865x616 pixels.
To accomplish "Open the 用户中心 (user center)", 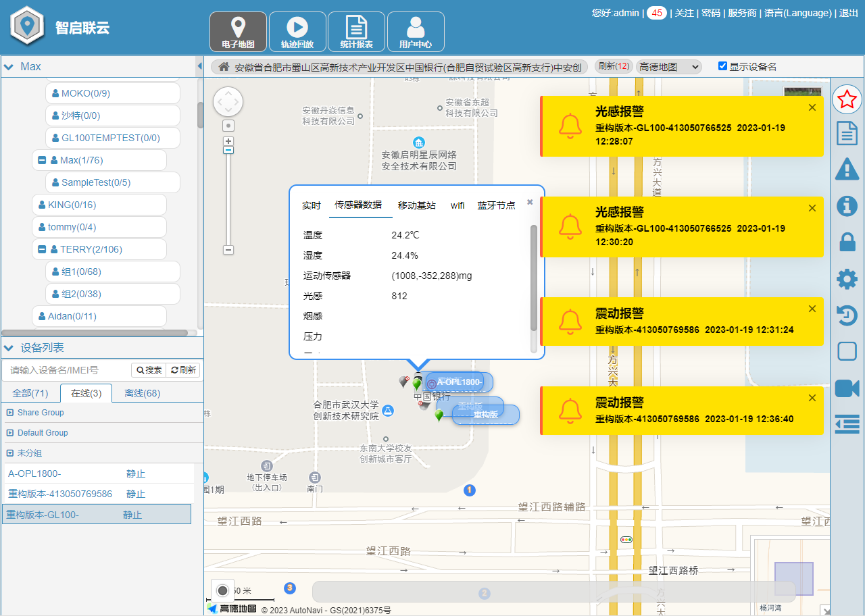I will tap(415, 31).
